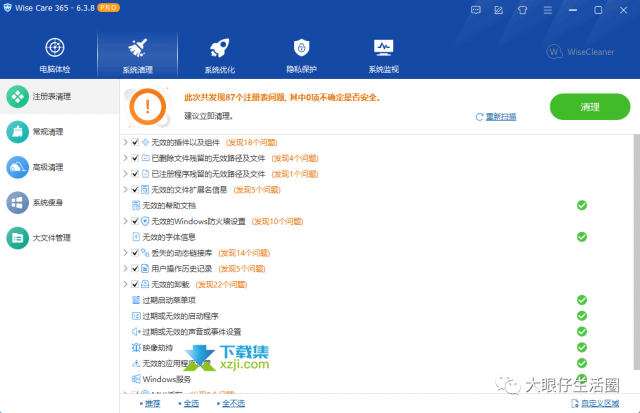This screenshot has height=413, width=640.
Task: Uncheck 用户操作历史记录 checkbox
Action: (135, 269)
